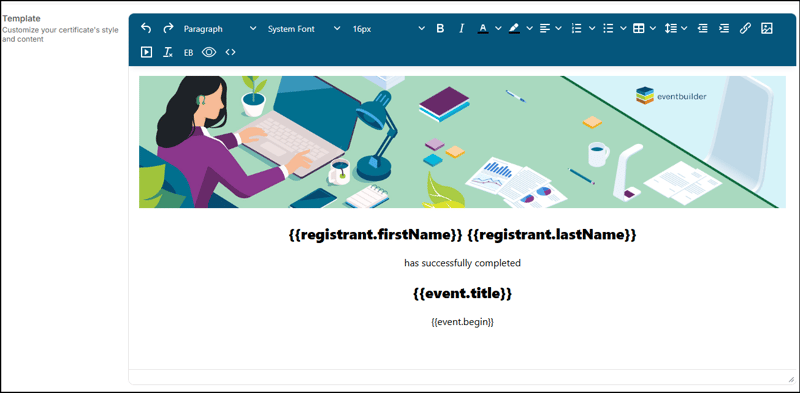Screen dimensions: 800x393
Task: Apply the current text color
Action: click(x=483, y=29)
